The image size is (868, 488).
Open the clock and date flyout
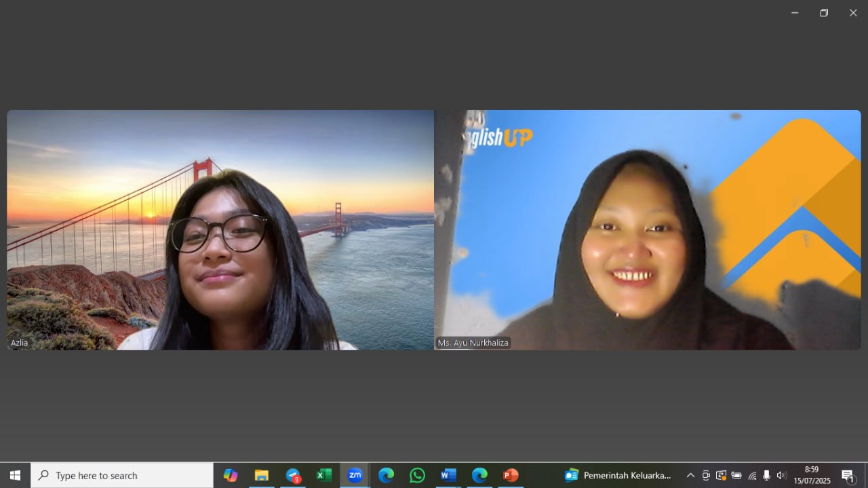(812, 475)
